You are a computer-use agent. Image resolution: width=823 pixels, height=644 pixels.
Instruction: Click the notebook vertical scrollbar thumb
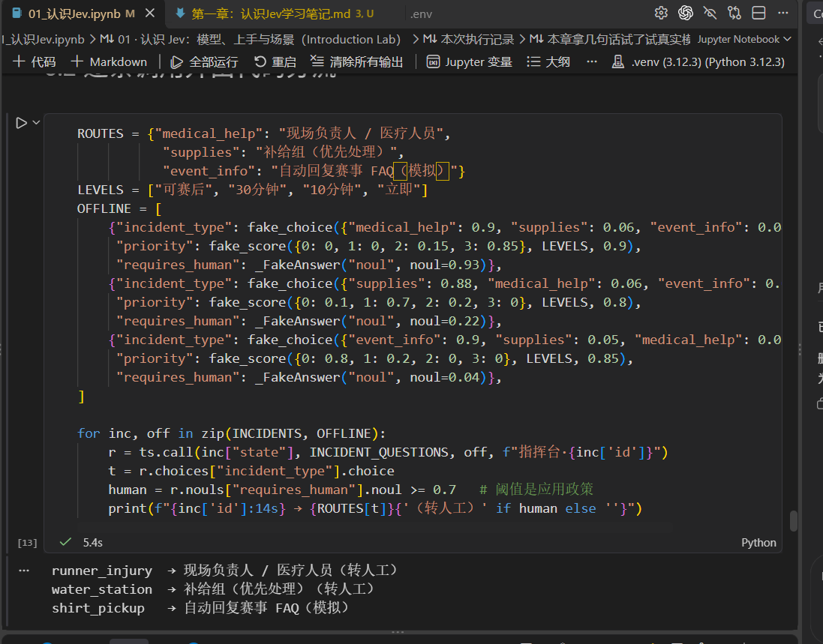(x=794, y=521)
